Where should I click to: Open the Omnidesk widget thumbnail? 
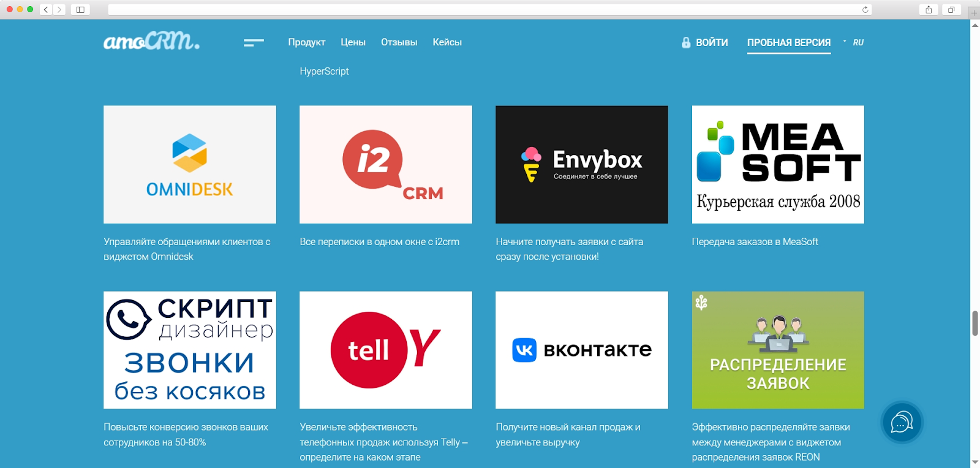[x=190, y=164]
